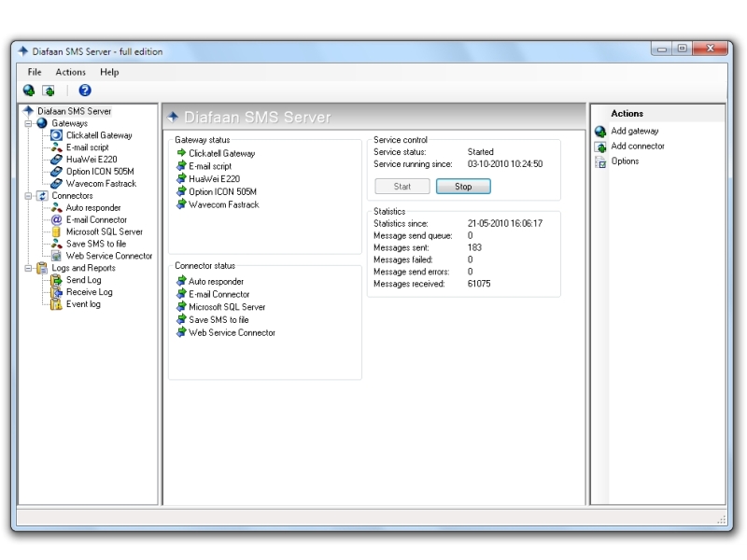Click the Save SMS to file icon in the tree
The width and height of the screenshot is (747, 560).
click(x=56, y=244)
